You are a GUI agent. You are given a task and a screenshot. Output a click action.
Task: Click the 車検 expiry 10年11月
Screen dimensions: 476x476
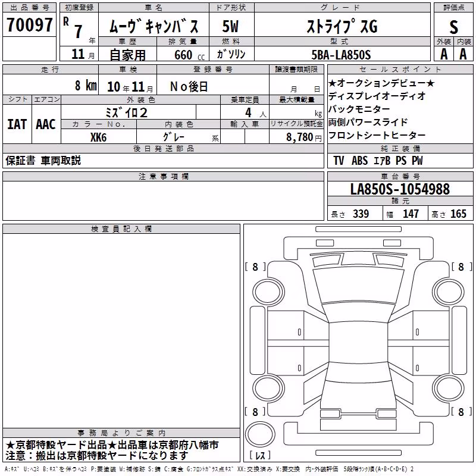tap(130, 87)
